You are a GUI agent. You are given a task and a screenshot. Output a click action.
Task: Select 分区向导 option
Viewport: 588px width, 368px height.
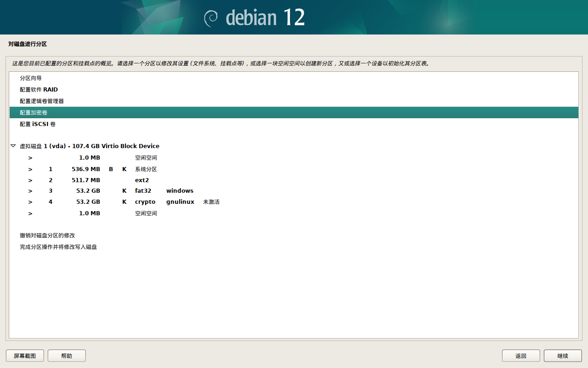coord(294,78)
